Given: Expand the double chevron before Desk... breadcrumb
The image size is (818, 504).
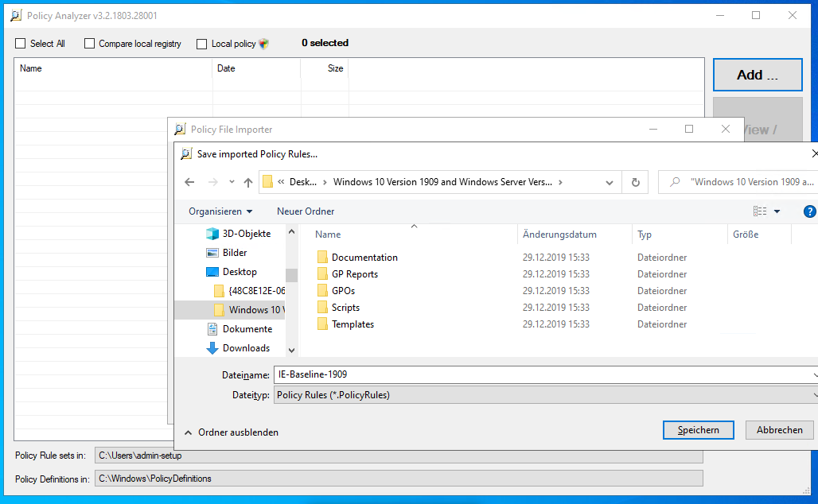Looking at the screenshot, I should click(281, 182).
